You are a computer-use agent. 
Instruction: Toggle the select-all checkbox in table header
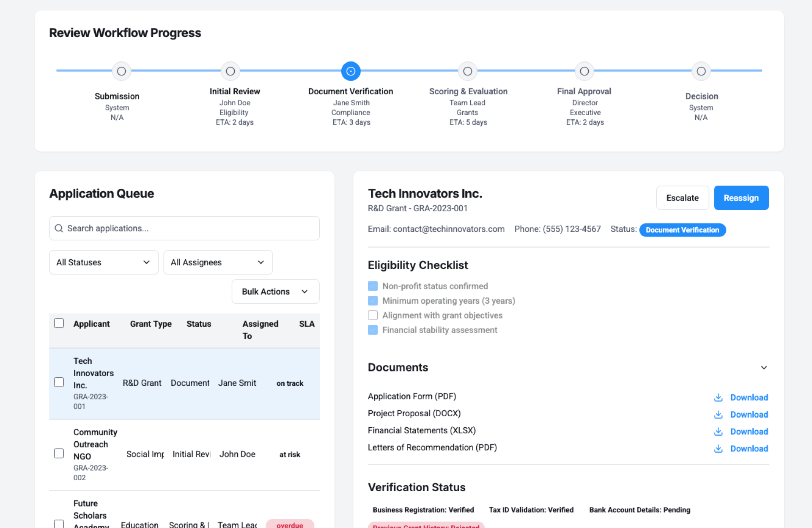(59, 323)
